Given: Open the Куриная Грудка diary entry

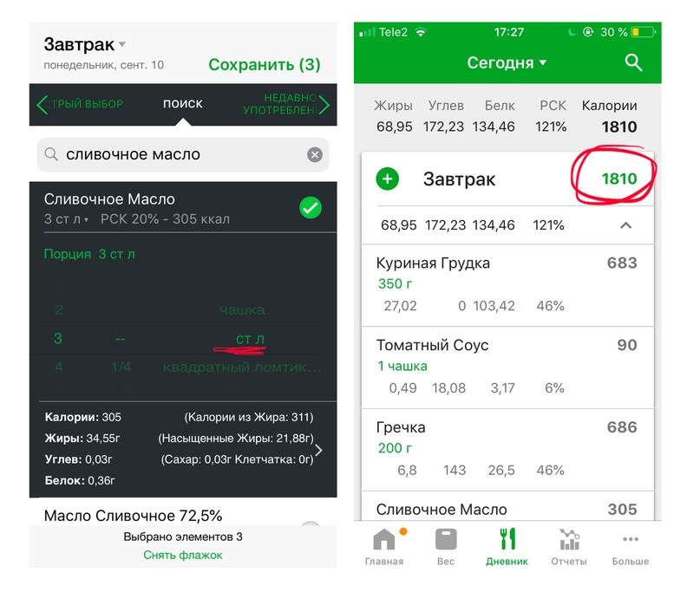Looking at the screenshot, I should pyautogui.click(x=507, y=285).
